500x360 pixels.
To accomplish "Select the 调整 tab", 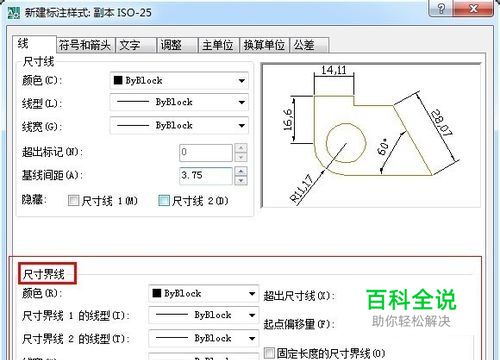I will (177, 45).
